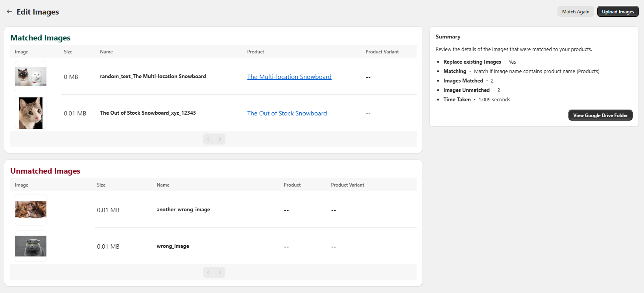Click the Match Again button
644x293 pixels.
(575, 12)
